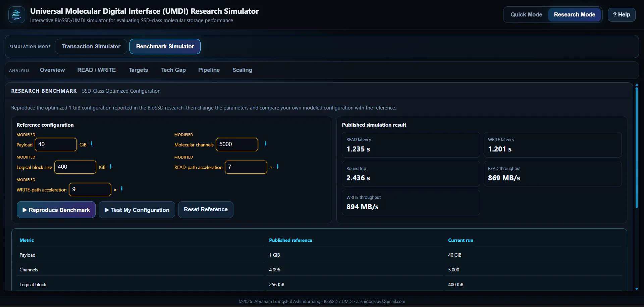Open the Scaling tab
Viewport: 644px width, 307px height.
click(x=243, y=70)
